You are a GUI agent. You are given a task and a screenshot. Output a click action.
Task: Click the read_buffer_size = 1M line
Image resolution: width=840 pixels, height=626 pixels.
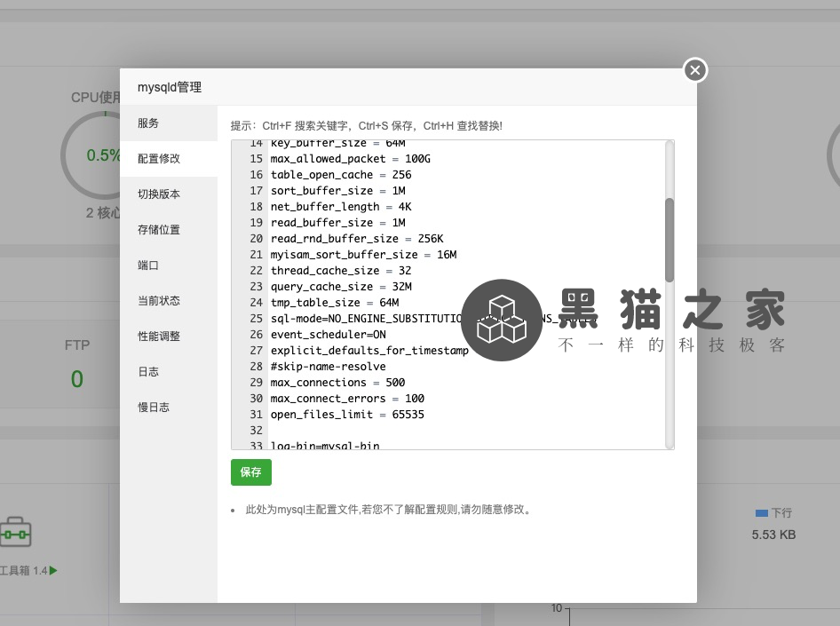pyautogui.click(x=337, y=223)
